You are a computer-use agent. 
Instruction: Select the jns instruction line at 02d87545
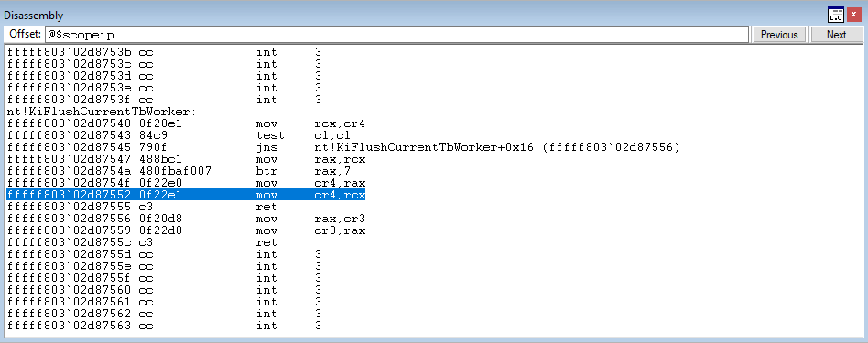pyautogui.click(x=343, y=147)
